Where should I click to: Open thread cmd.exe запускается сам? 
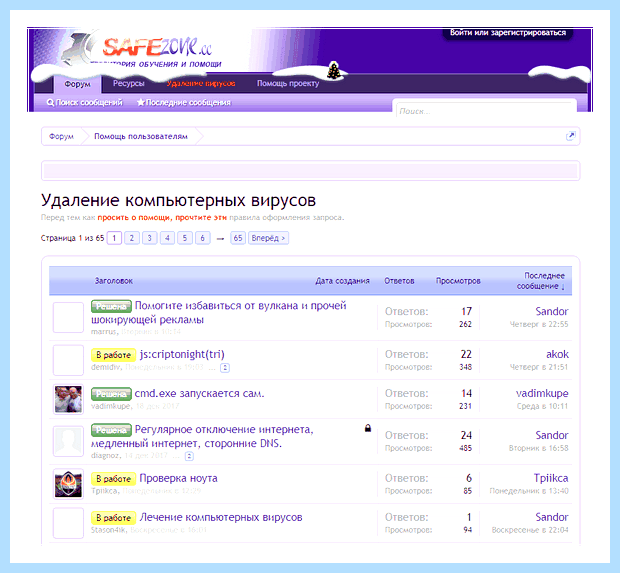tap(199, 393)
